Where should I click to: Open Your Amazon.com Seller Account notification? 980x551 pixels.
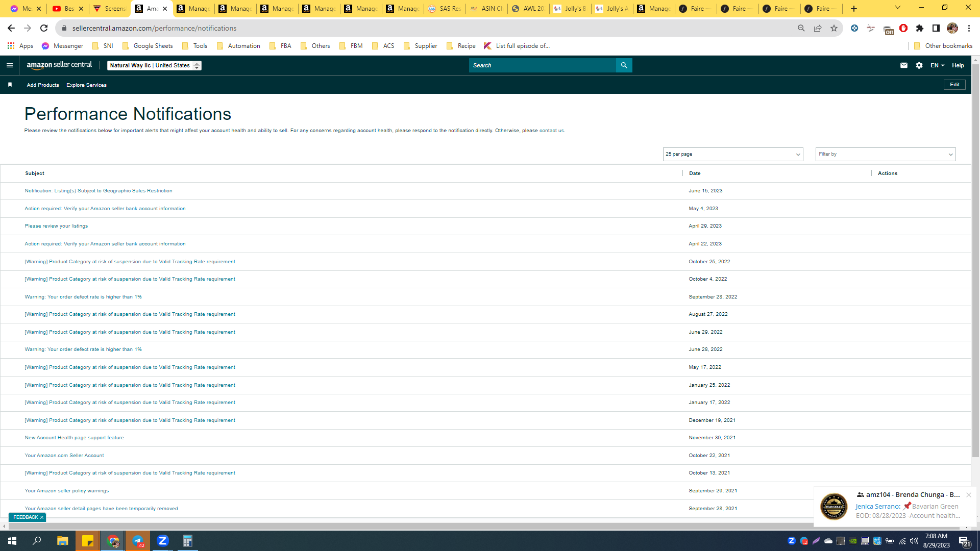64,456
